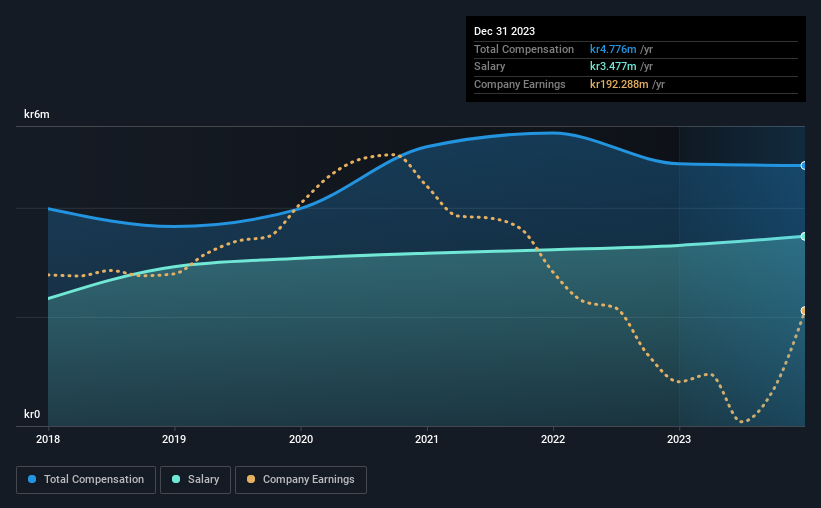
Task: Click the kr4.776m total compensation value
Action: [x=613, y=49]
